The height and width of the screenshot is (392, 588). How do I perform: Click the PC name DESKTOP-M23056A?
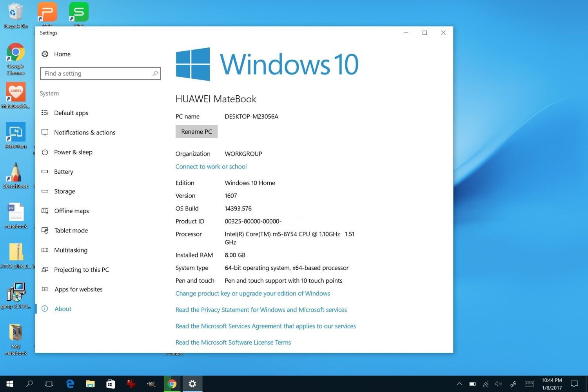tap(251, 116)
